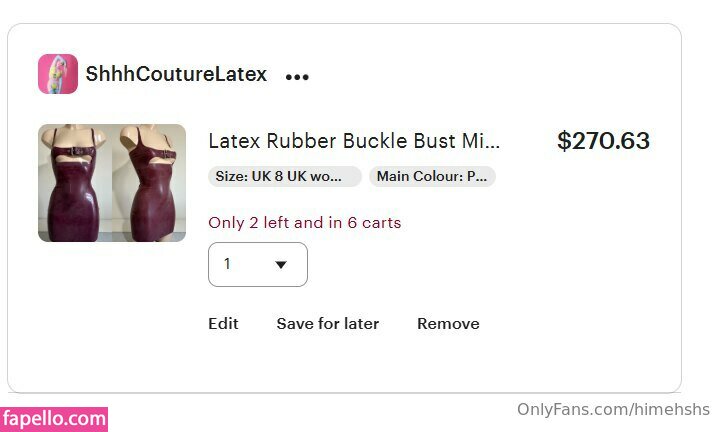Click the quantity dropdown arrow
This screenshot has height=432, width=723.
281,265
